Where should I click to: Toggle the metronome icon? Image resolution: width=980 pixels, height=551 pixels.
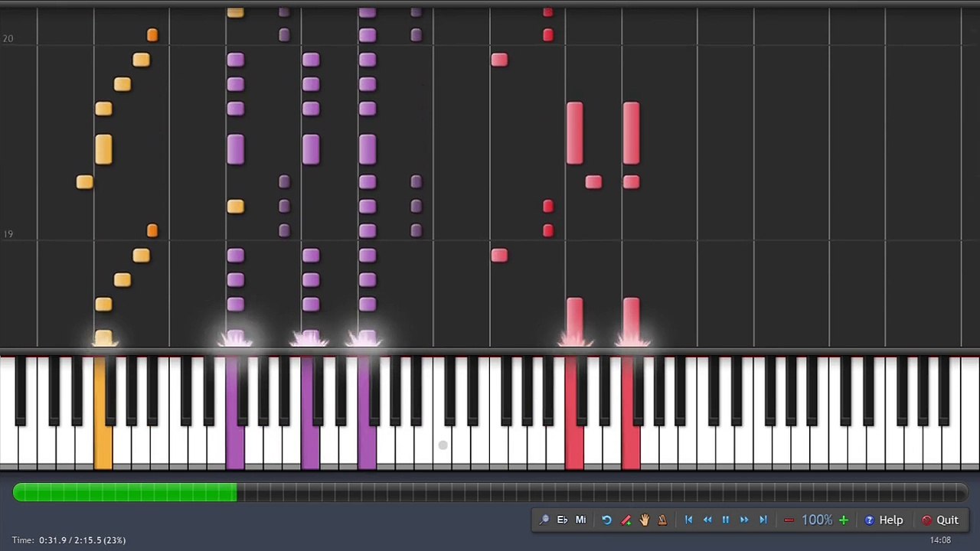pos(662,520)
